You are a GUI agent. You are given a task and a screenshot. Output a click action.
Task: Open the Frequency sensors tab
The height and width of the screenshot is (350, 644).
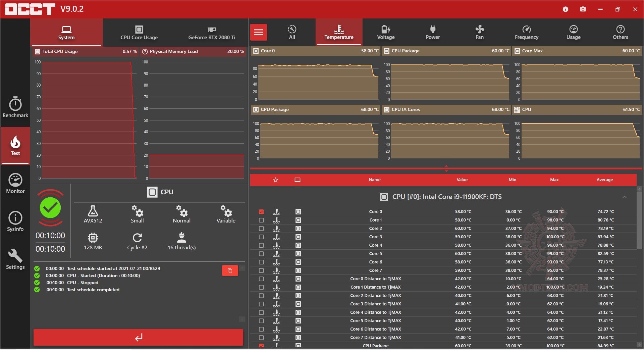pos(527,33)
